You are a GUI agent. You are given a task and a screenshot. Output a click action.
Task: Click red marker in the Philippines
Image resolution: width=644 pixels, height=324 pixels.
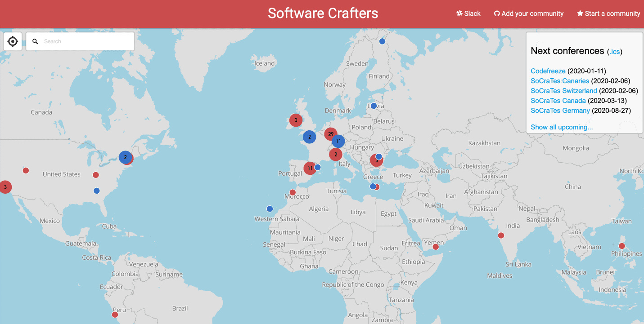[x=621, y=246]
